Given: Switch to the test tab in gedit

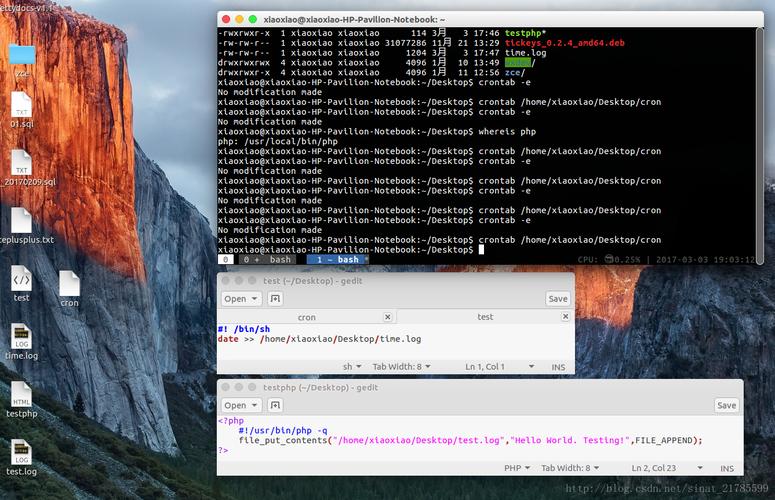Looking at the screenshot, I should [485, 317].
